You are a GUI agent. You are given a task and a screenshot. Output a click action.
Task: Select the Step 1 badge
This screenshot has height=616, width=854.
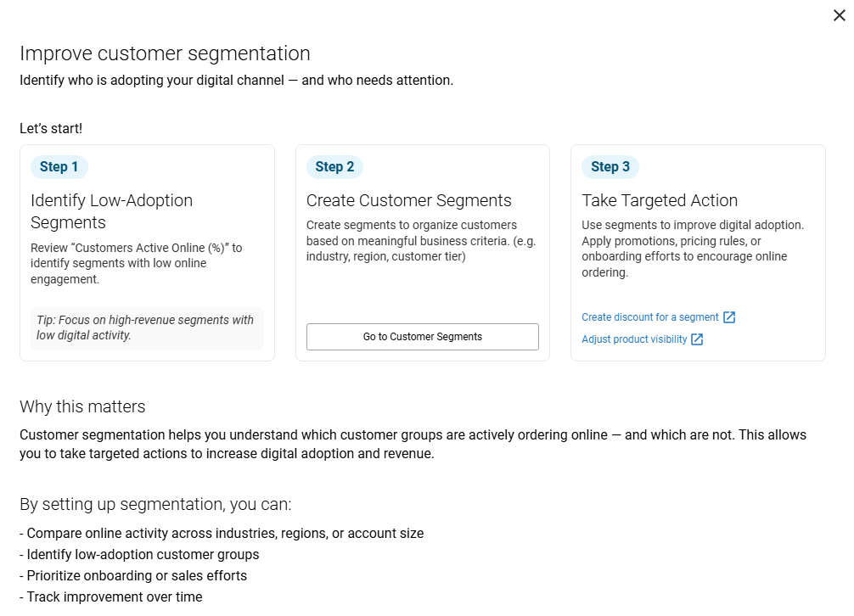[59, 167]
